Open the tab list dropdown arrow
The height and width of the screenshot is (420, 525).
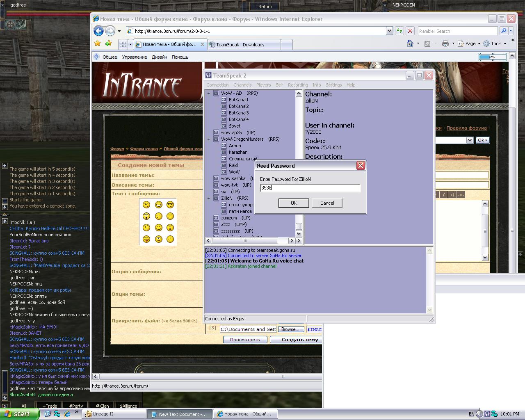tap(130, 44)
